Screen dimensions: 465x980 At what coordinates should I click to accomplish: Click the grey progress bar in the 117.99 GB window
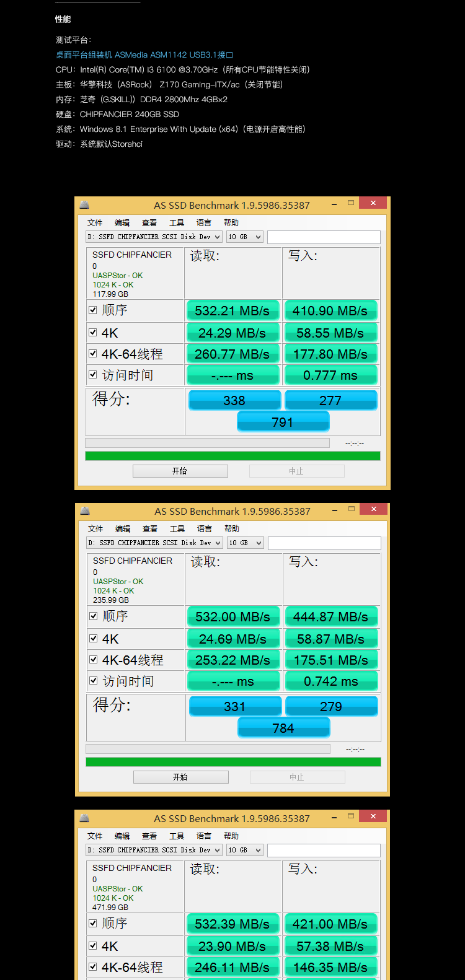click(x=207, y=443)
